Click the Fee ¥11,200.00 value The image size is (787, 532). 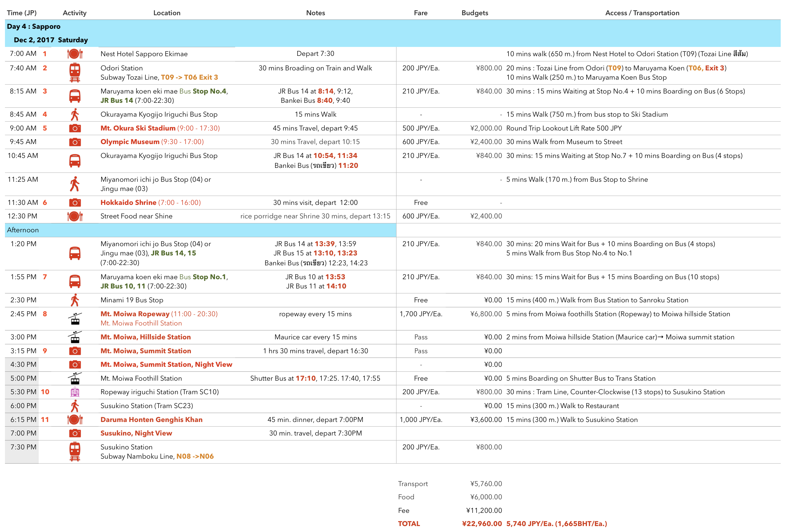pos(484,511)
